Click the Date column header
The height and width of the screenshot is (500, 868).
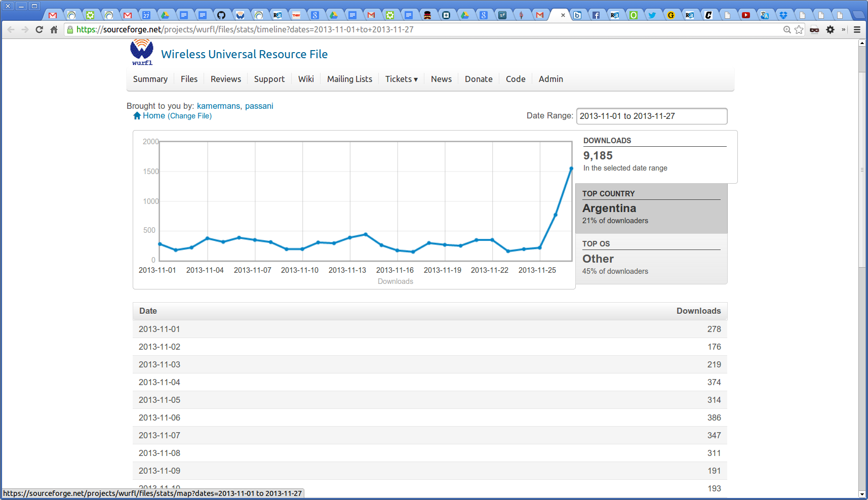[148, 311]
